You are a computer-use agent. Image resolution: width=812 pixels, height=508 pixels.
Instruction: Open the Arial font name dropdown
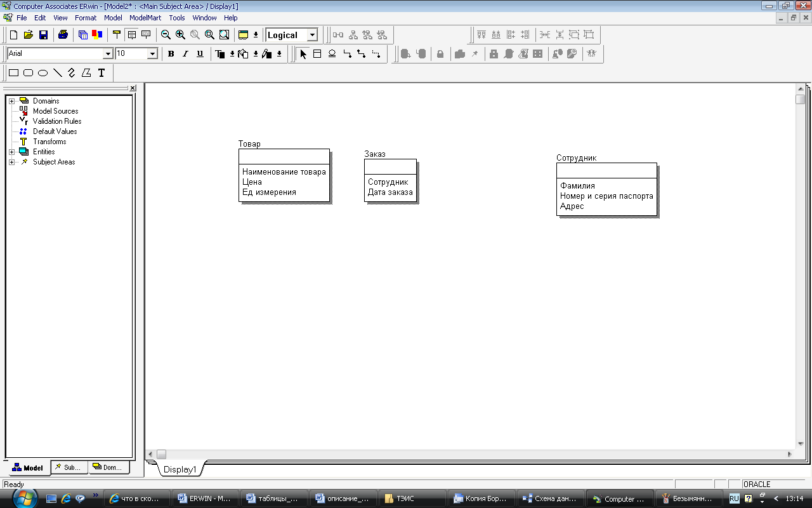click(x=108, y=54)
